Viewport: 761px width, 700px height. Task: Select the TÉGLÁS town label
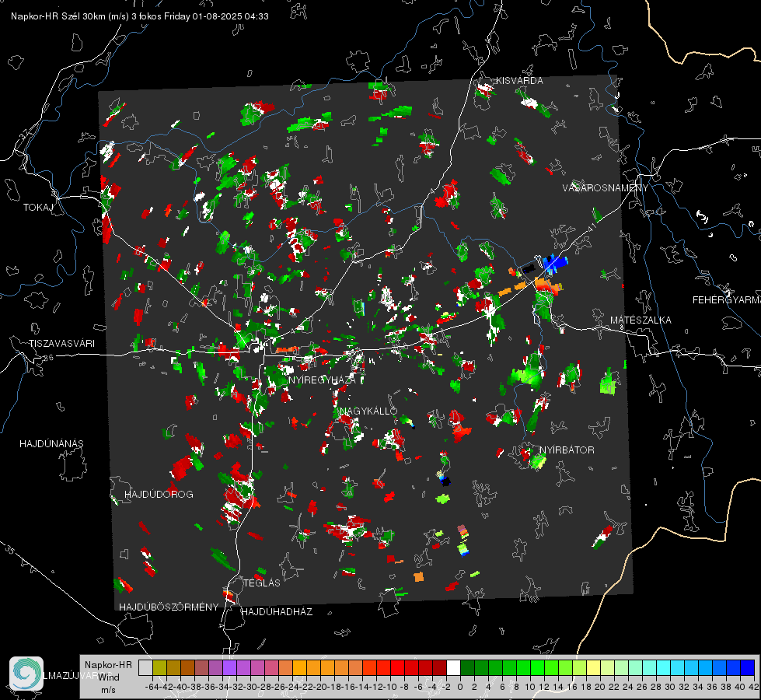coord(262,583)
